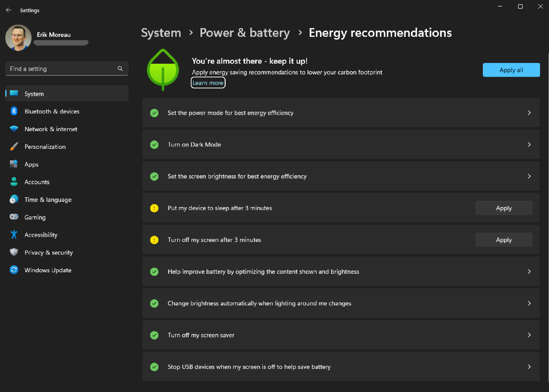Open the Apps section in the sidebar
Viewport: 549px width, 392px height.
click(31, 164)
